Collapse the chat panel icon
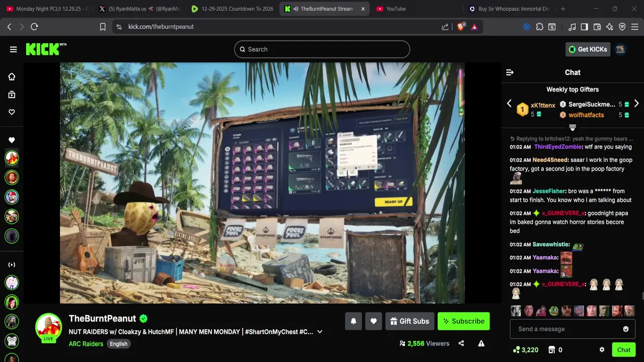 pyautogui.click(x=510, y=72)
